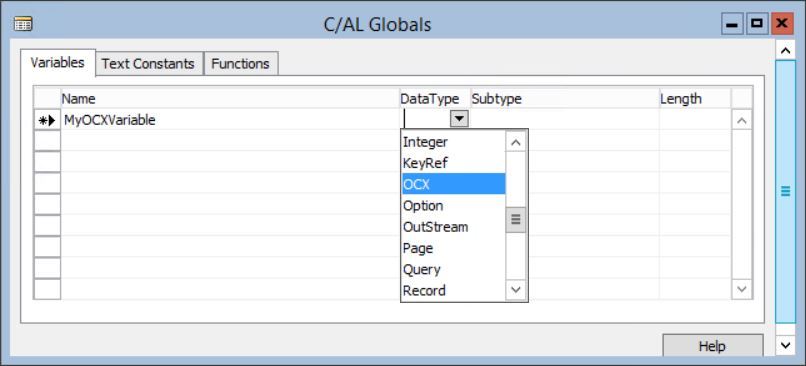Switch to the Text Constants tab
Viewport: 806px width, 366px height.
pyautogui.click(x=148, y=64)
